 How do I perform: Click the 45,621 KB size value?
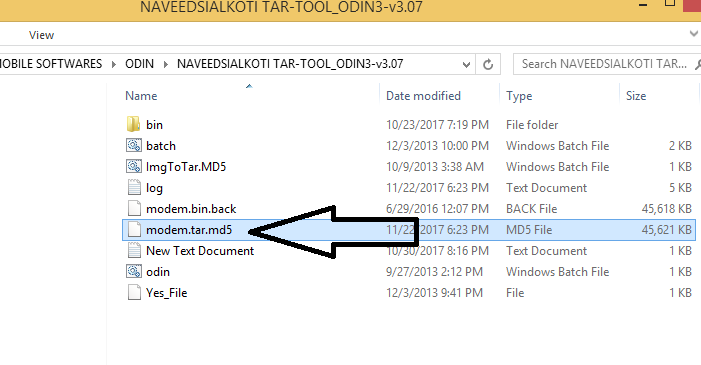(667, 230)
